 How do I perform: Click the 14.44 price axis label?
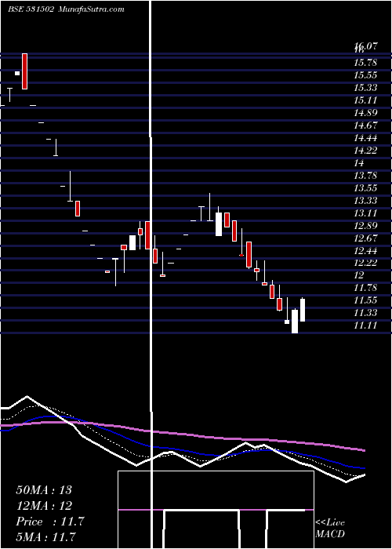point(365,138)
